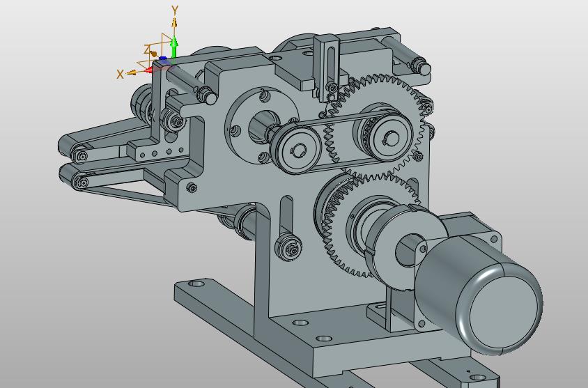The height and width of the screenshot is (388, 588).
Task: Click the orange Y axis label
Action: [x=174, y=10]
